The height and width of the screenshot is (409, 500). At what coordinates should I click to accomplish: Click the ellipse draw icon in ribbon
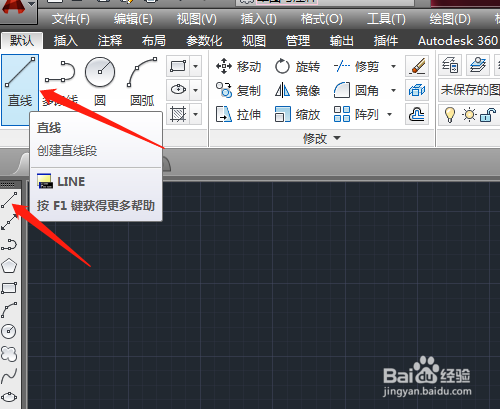coord(178,90)
